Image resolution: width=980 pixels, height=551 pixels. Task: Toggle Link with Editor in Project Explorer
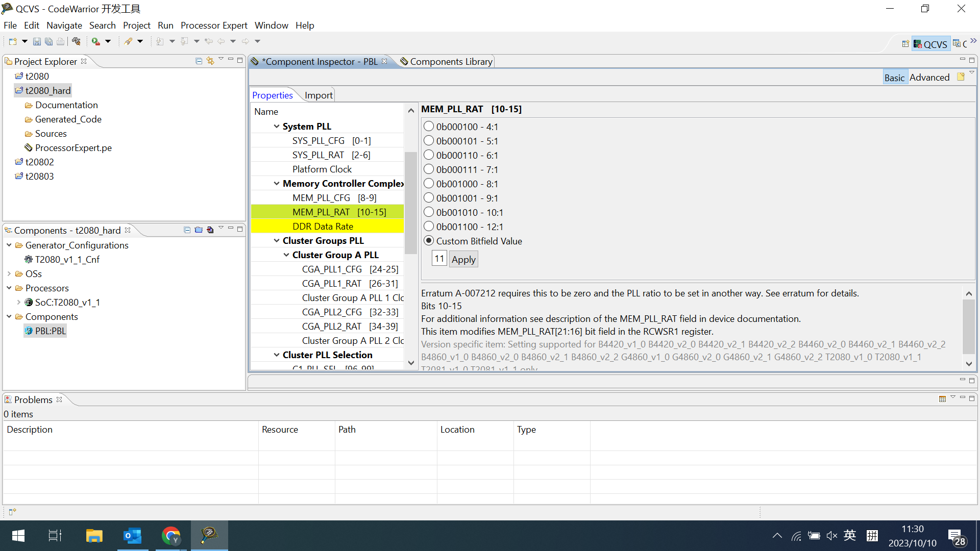(x=210, y=61)
